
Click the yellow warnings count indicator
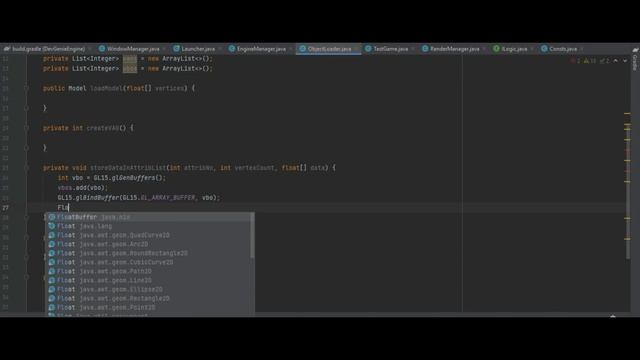tap(590, 61)
